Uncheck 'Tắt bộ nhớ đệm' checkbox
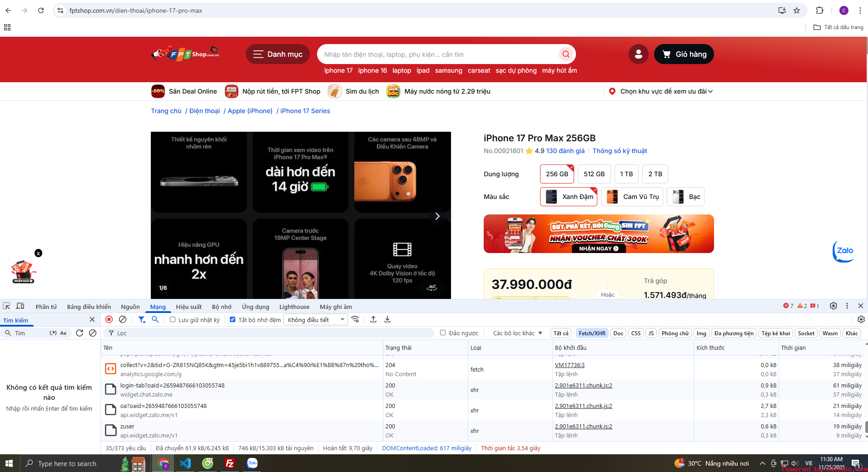868x472 pixels. [233, 320]
